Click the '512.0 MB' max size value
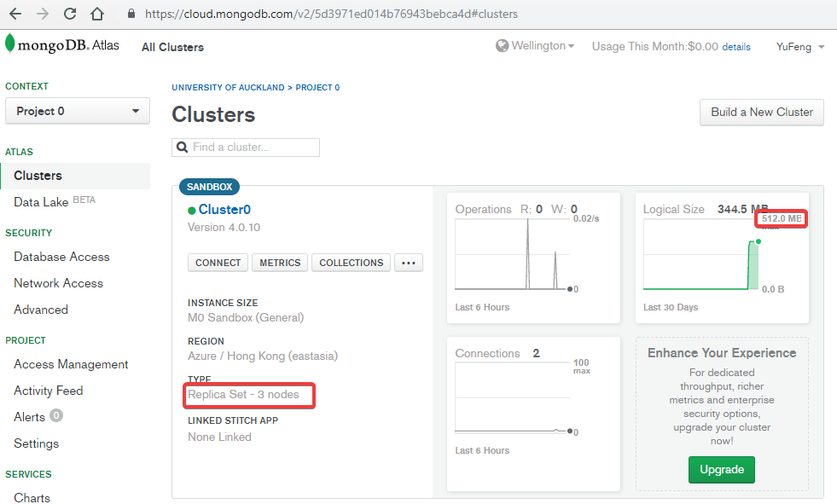 pos(782,218)
